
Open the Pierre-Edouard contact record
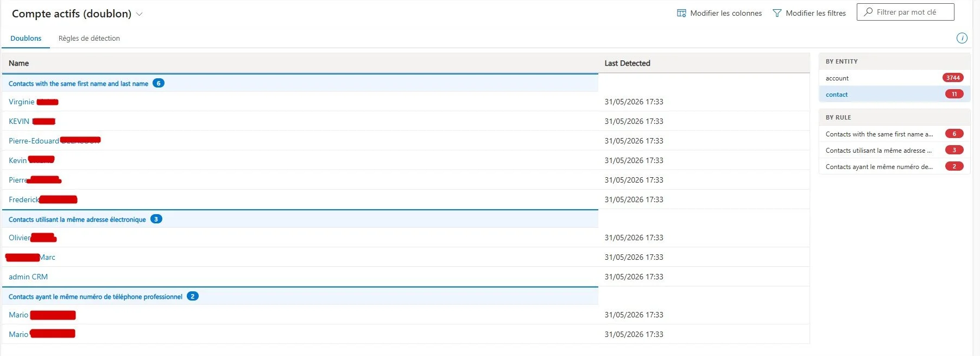point(54,141)
